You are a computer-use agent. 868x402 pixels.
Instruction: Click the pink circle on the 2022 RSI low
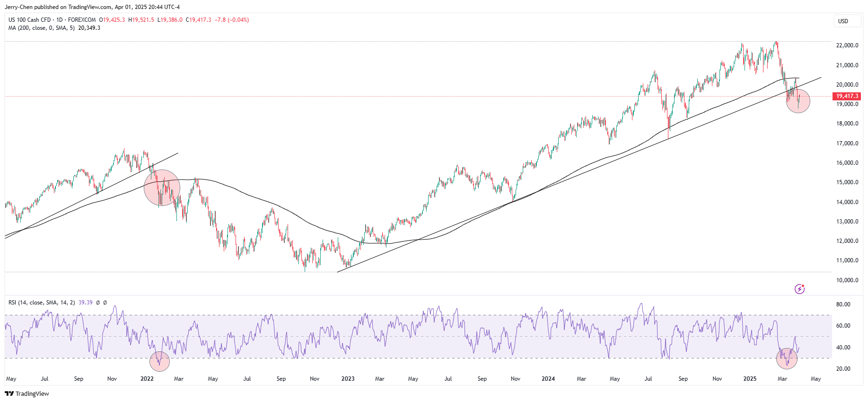[x=159, y=361]
